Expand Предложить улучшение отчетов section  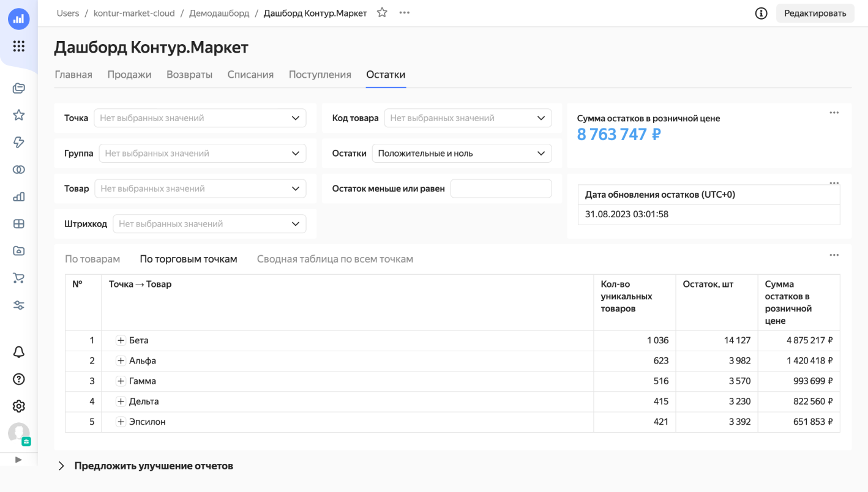[x=61, y=466]
